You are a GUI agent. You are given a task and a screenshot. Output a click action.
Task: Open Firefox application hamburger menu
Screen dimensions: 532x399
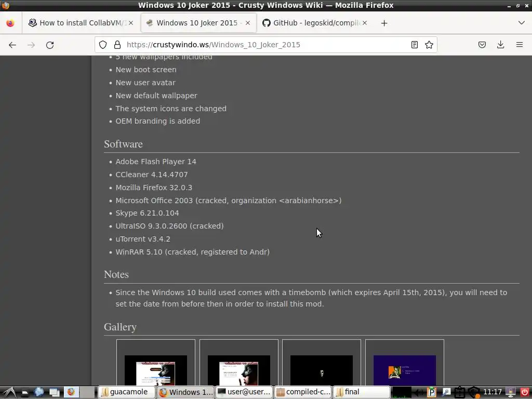point(520,45)
